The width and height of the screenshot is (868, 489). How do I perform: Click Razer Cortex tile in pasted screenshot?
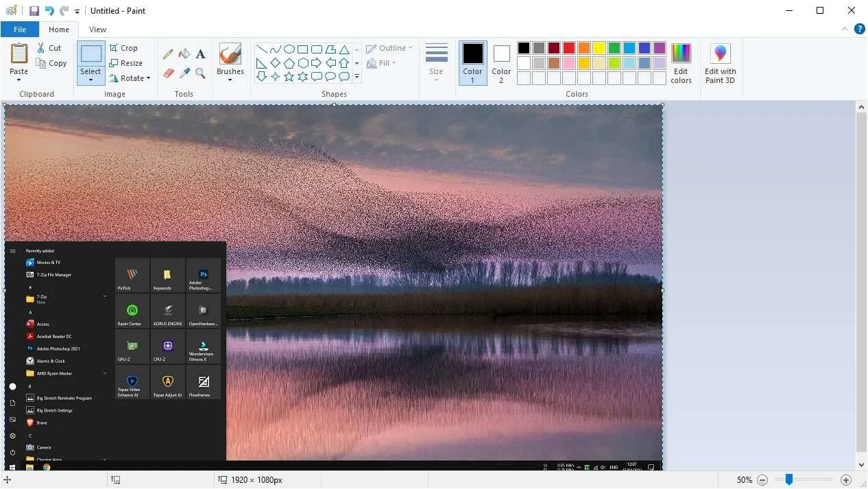(132, 311)
